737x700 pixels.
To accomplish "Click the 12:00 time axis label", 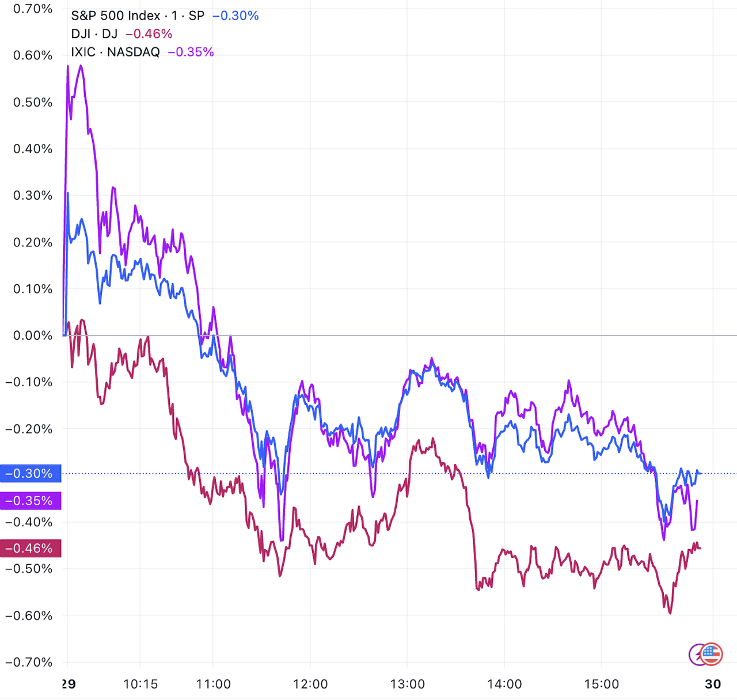I will [x=310, y=684].
